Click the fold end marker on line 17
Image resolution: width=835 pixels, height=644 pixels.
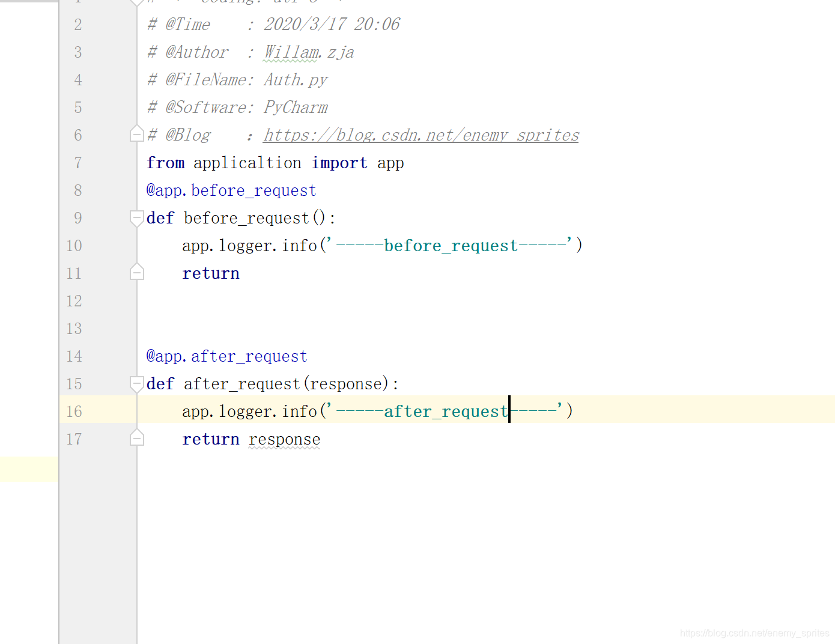pyautogui.click(x=137, y=437)
